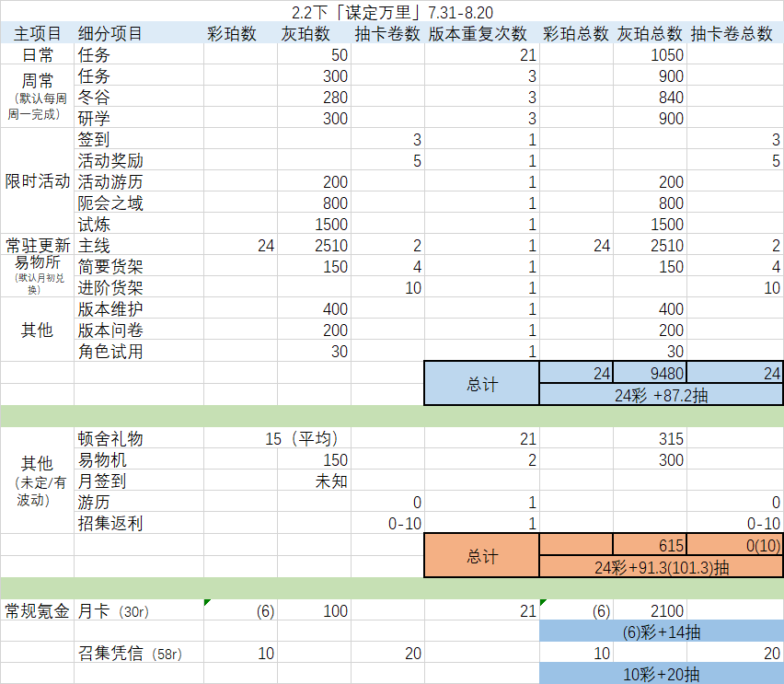Select the 角色试用 cell
Viewport: 784px width, 684px height.
tap(139, 350)
